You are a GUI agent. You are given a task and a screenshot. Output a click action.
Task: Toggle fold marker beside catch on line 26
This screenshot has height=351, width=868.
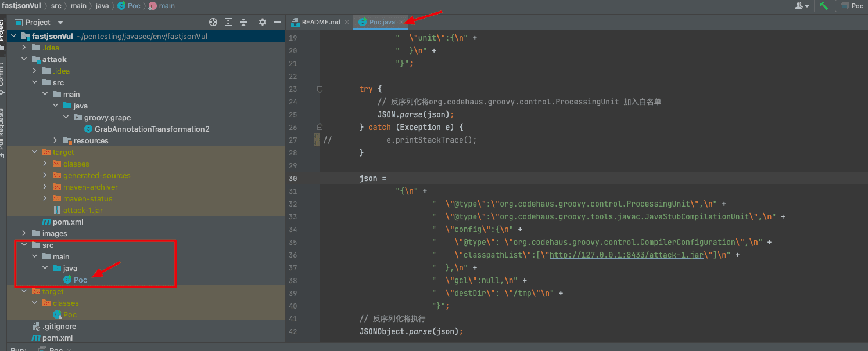coord(320,126)
